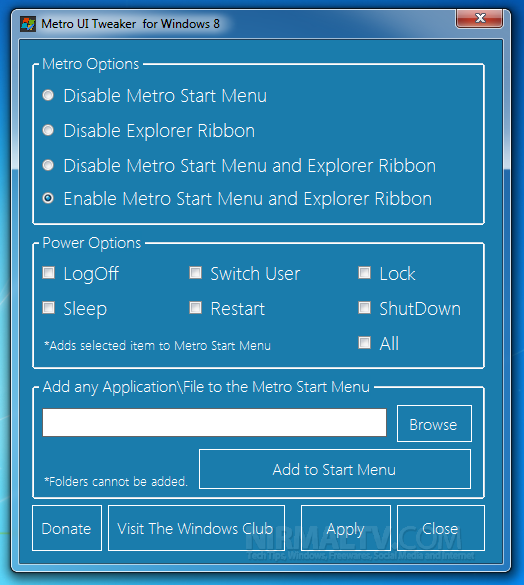Apply the selected tweaks
Viewport: 524px width, 585px height.
[346, 528]
